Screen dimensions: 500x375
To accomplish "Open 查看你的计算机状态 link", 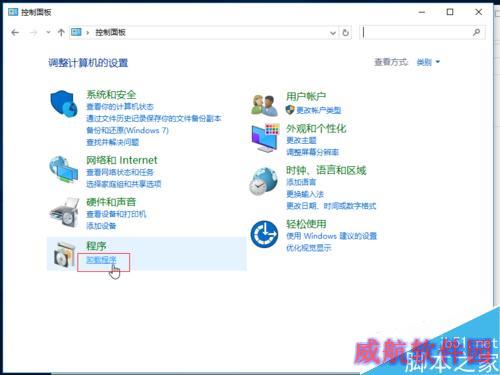I will coord(120,107).
